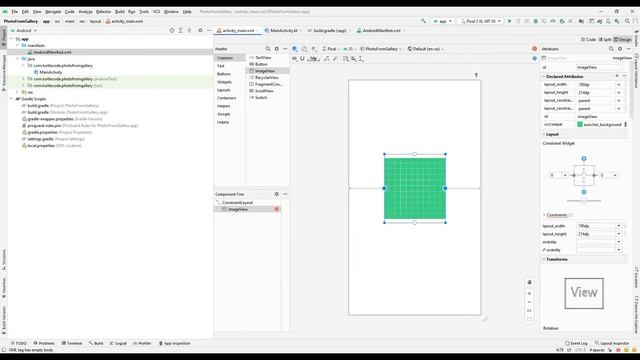Click the Guidelines icon in the design toolbar
Screen dimensions: 640x360
tap(361, 59)
